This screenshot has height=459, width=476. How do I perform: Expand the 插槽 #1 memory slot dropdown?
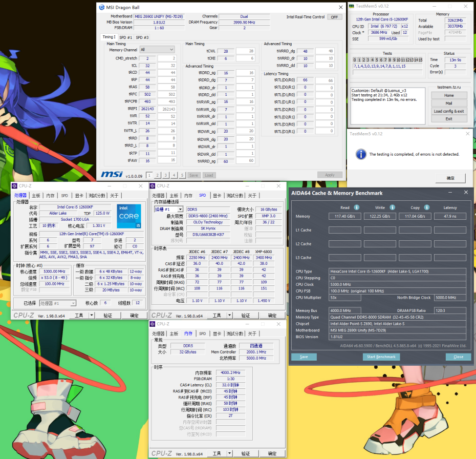pos(180,210)
